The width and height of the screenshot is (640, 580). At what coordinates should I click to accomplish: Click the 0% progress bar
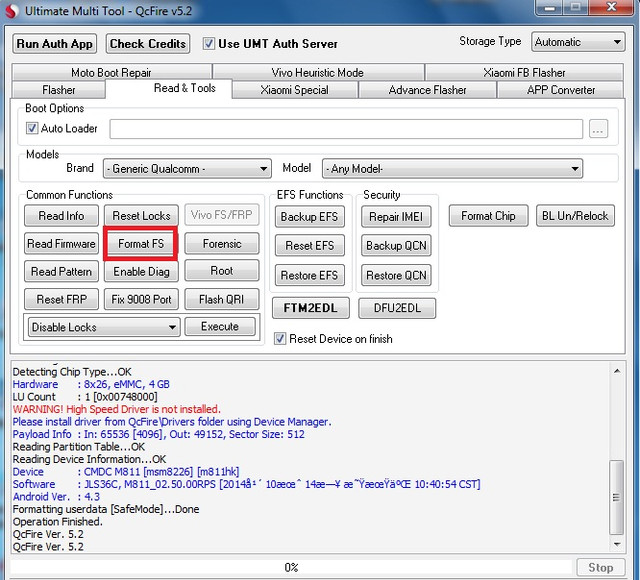tap(291, 567)
